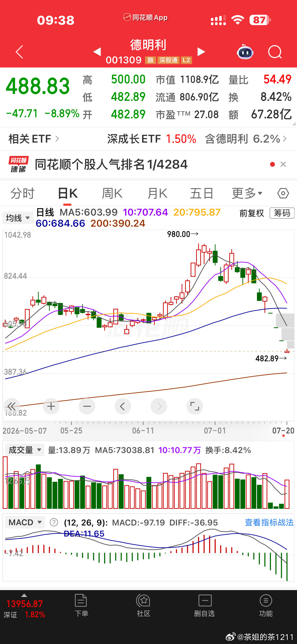This screenshot has height=644, width=297.
Task: Open the robot AI assistant
Action: click(x=245, y=52)
